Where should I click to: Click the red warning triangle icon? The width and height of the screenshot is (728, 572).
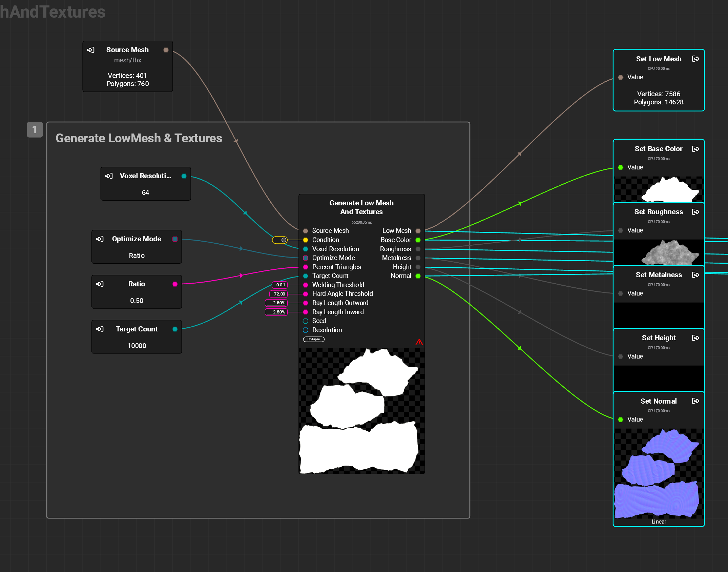[419, 343]
